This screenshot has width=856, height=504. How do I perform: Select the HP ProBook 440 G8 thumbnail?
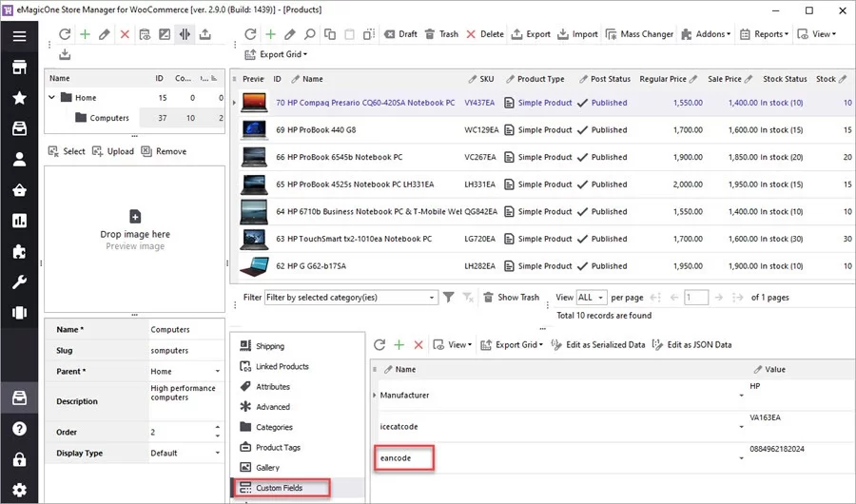(253, 129)
